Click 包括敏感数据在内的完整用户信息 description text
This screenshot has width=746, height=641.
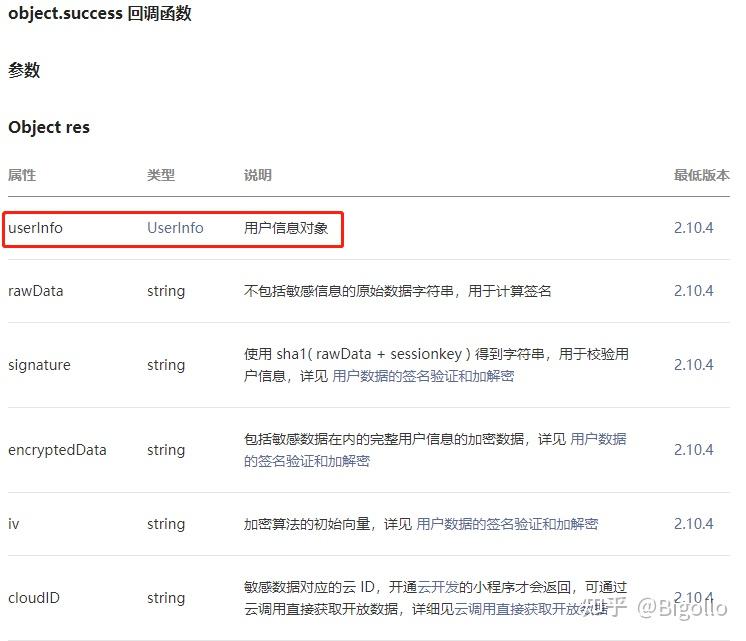tap(349, 439)
